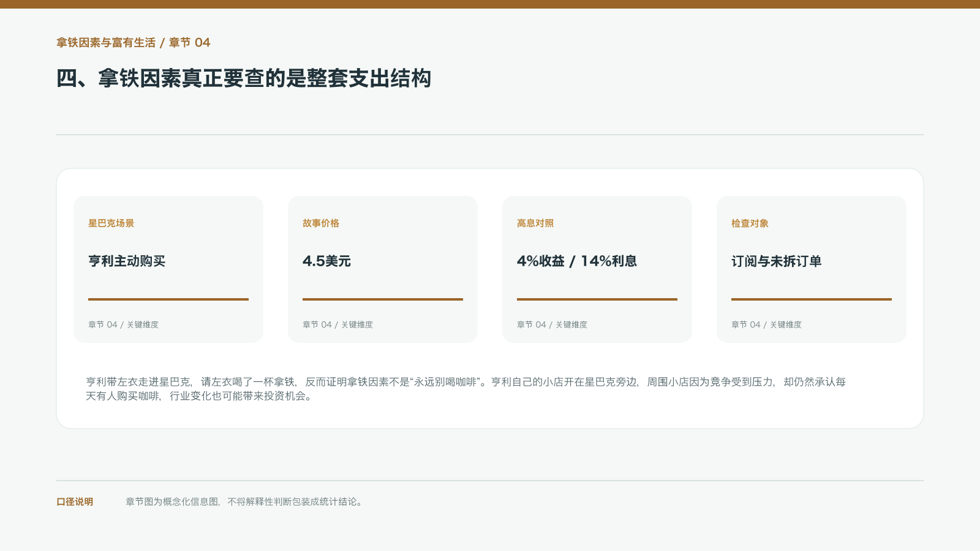This screenshot has width=980, height=551.
Task: Select the value 4.5美元
Action: click(x=326, y=261)
